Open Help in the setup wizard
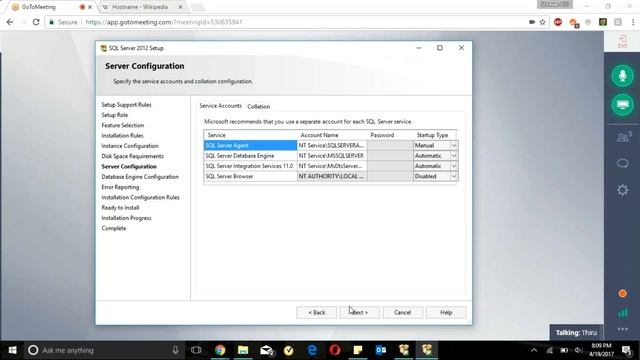The width and height of the screenshot is (640, 360). tap(446, 312)
